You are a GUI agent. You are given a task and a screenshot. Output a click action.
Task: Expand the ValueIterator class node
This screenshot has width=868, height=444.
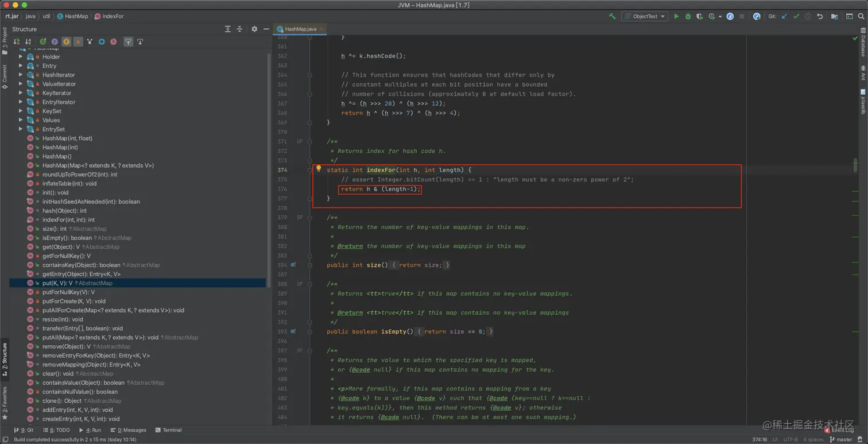pos(21,84)
